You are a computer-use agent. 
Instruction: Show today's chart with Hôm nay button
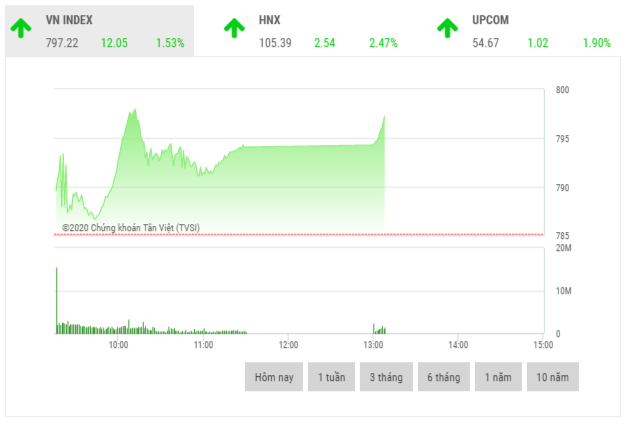(273, 377)
